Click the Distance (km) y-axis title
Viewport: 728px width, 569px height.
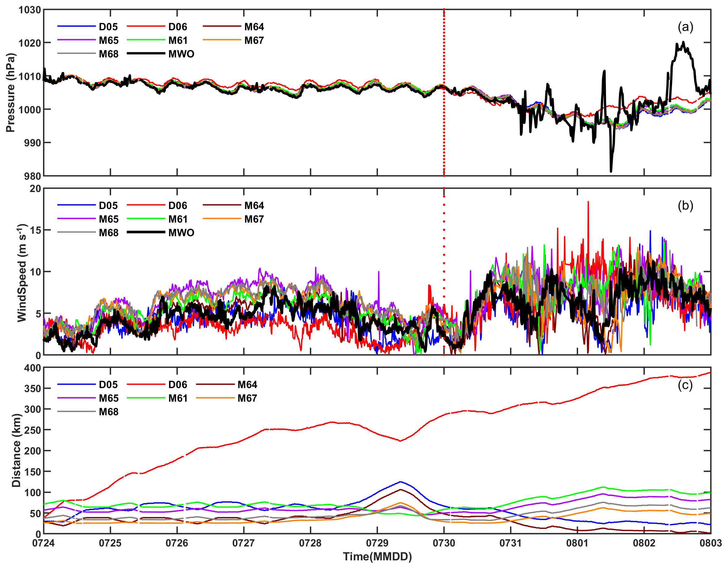tap(16, 450)
